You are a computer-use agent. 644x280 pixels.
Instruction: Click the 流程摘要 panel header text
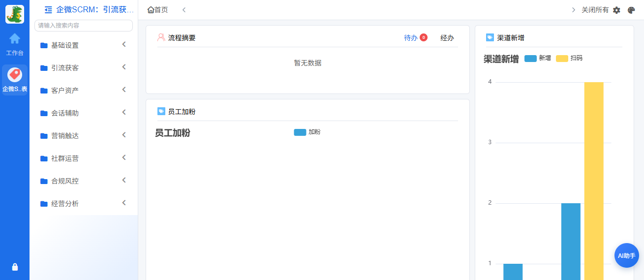pyautogui.click(x=182, y=37)
